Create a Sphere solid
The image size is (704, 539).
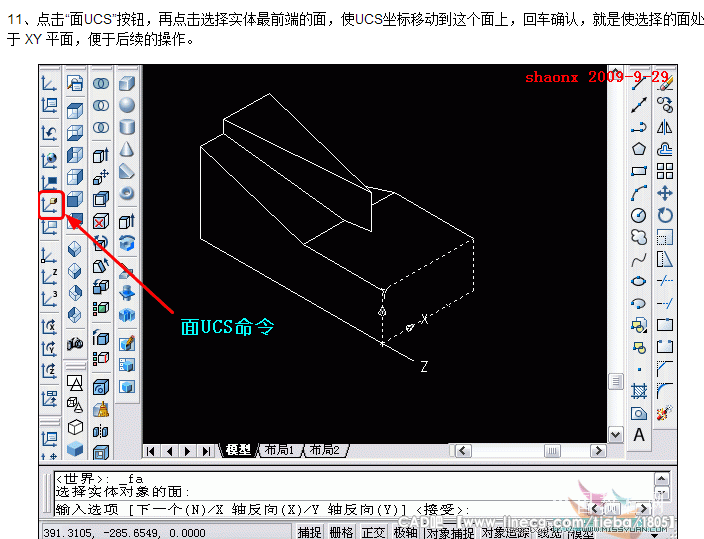(127, 106)
